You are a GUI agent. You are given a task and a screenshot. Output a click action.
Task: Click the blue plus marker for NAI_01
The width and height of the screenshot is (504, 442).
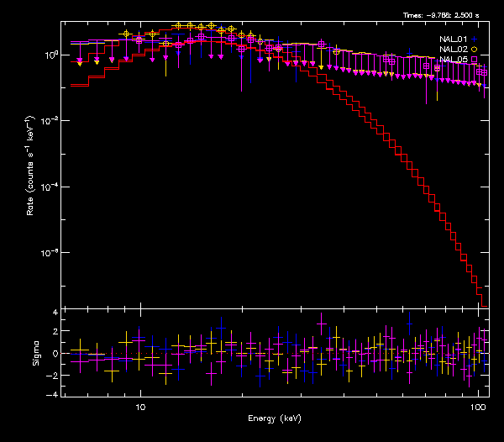[474, 39]
